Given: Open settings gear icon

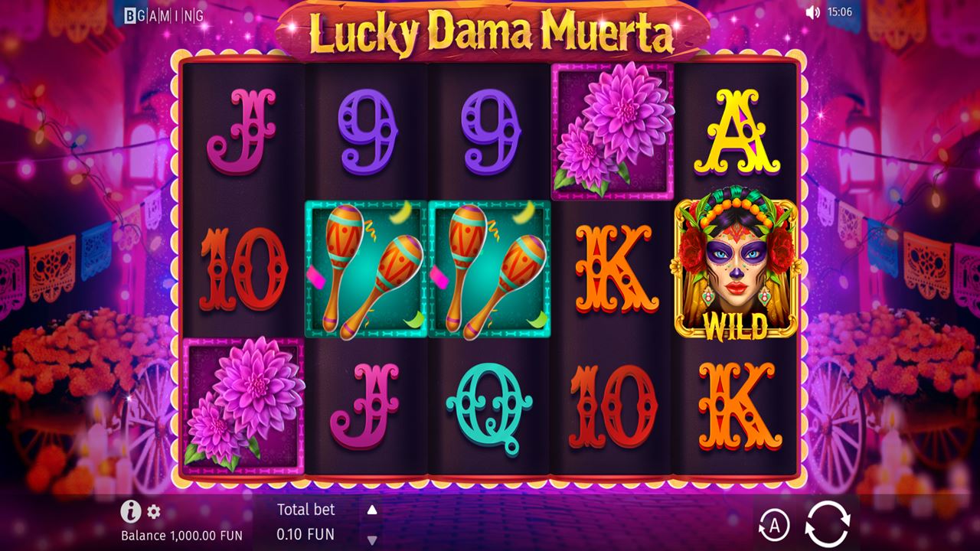Looking at the screenshot, I should [x=154, y=512].
